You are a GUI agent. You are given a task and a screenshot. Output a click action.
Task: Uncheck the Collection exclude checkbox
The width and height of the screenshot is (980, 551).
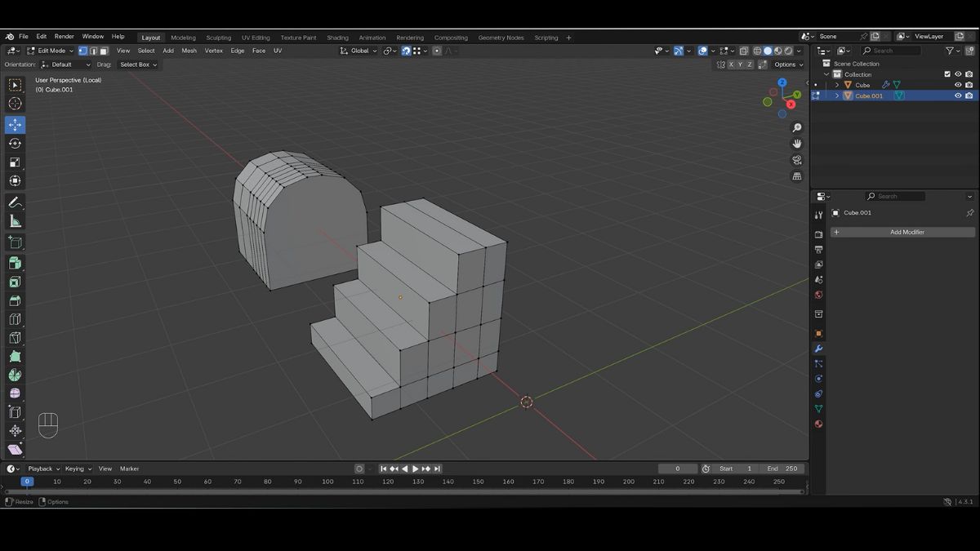(947, 74)
